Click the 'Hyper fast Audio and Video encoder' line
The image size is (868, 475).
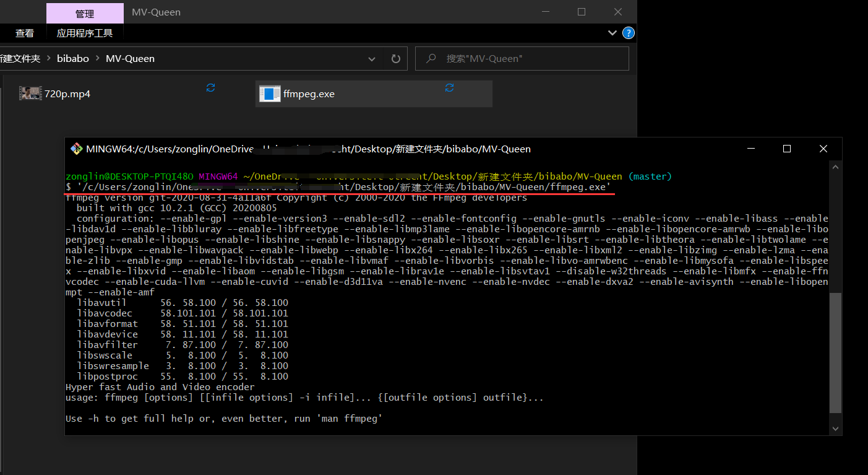[160, 387]
